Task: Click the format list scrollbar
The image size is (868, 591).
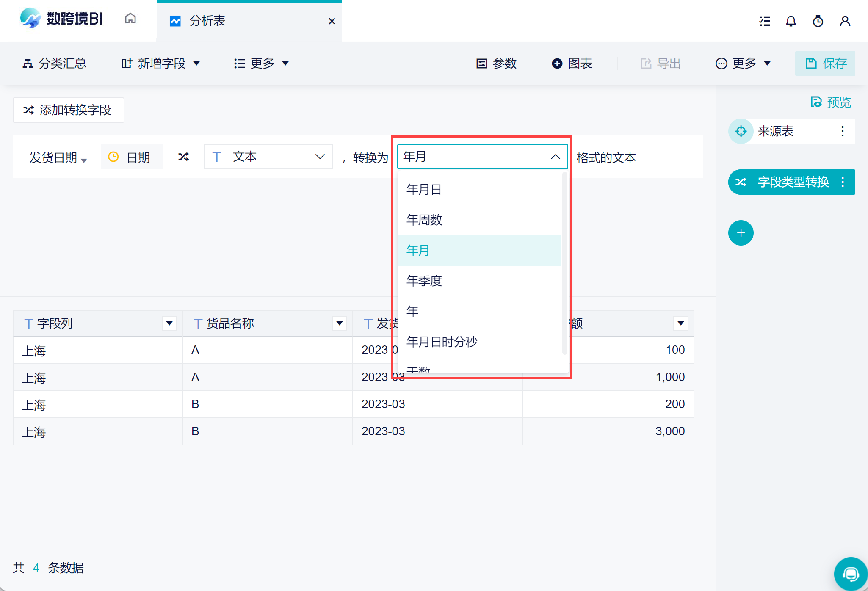Action: pyautogui.click(x=564, y=262)
